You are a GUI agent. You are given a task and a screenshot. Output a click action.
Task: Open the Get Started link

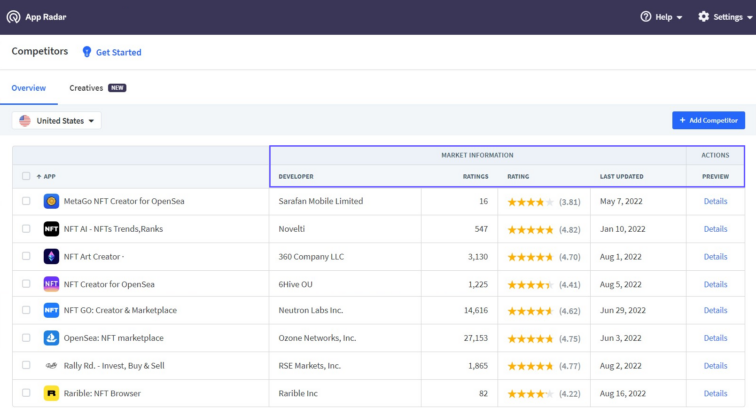tap(119, 52)
